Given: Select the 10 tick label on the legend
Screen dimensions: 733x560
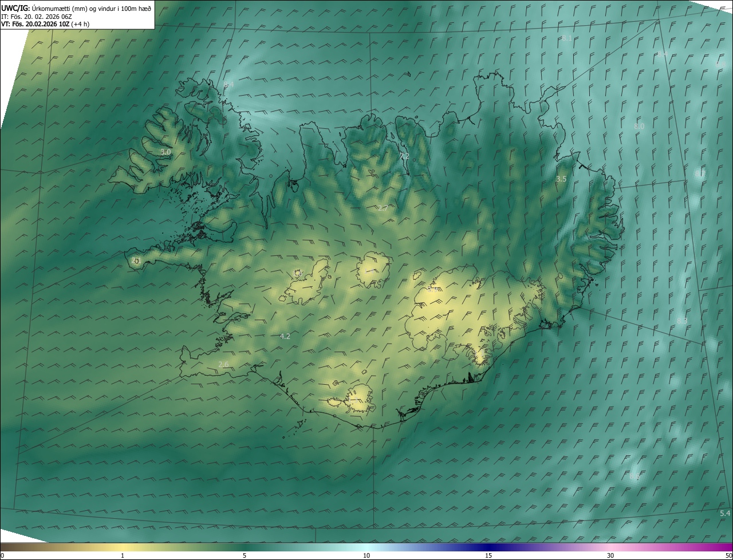Looking at the screenshot, I should click(366, 555).
